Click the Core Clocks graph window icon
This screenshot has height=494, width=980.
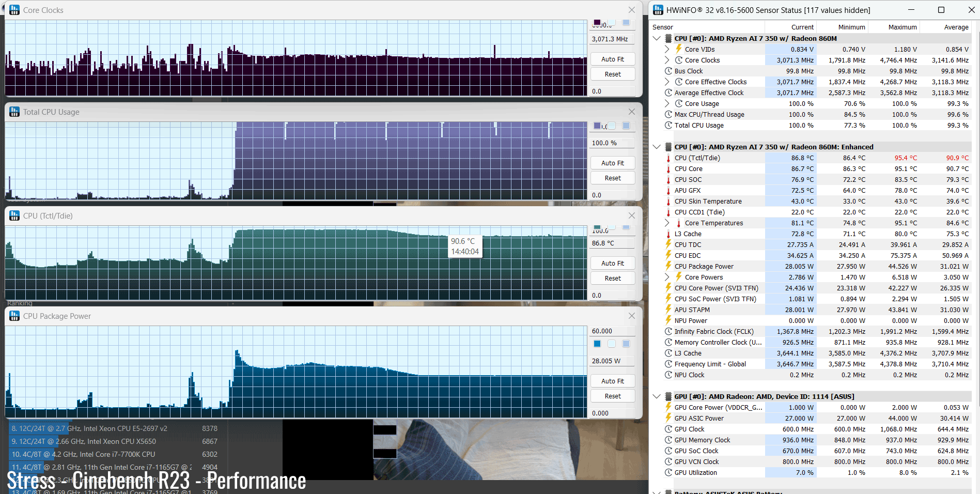[x=14, y=10]
